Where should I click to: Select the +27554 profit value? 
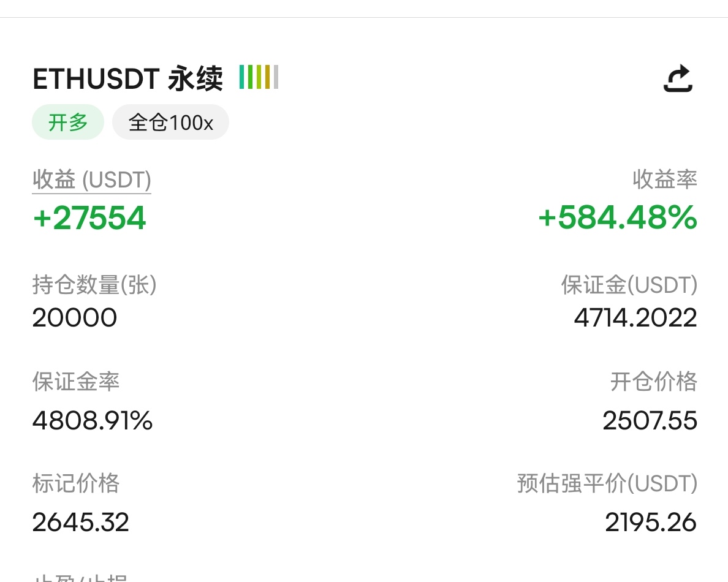[x=89, y=217]
